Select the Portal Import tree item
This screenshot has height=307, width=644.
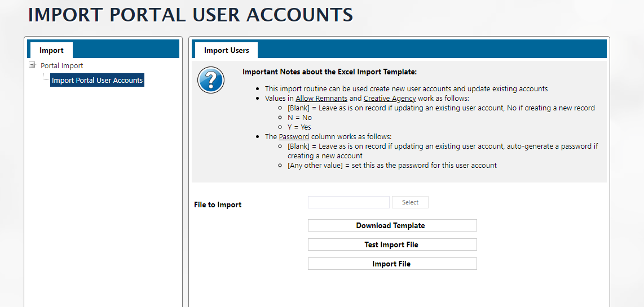click(x=61, y=66)
